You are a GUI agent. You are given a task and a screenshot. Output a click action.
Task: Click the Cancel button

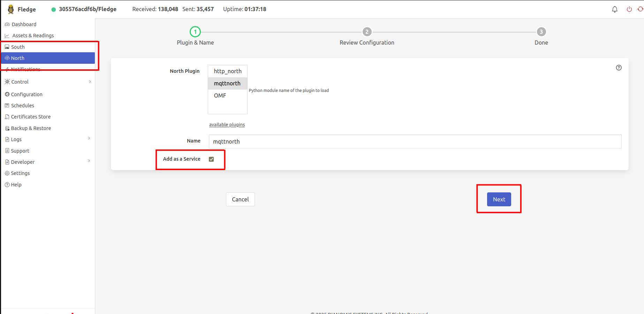point(240,199)
